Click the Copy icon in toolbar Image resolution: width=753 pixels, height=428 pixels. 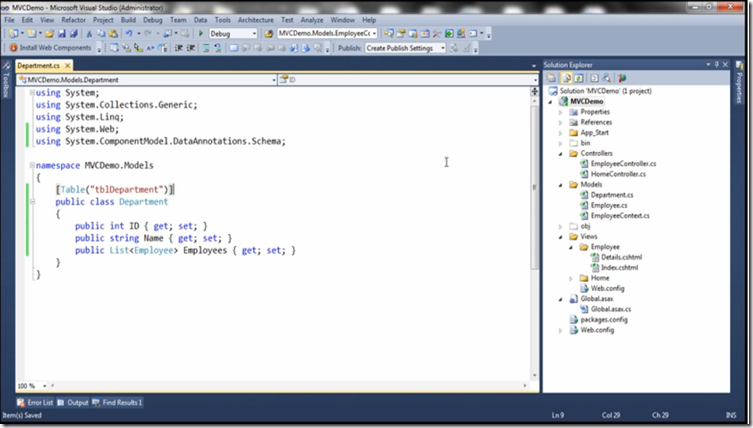point(101,34)
